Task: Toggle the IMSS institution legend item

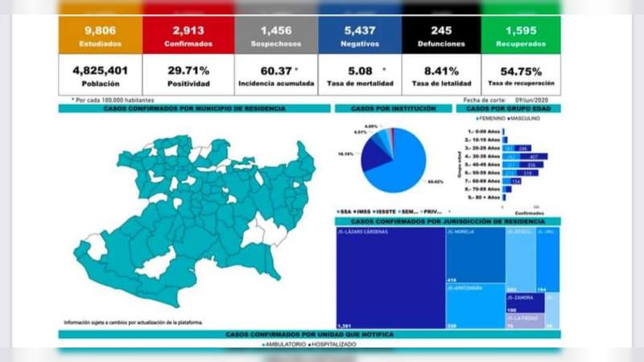Action: pos(361,212)
